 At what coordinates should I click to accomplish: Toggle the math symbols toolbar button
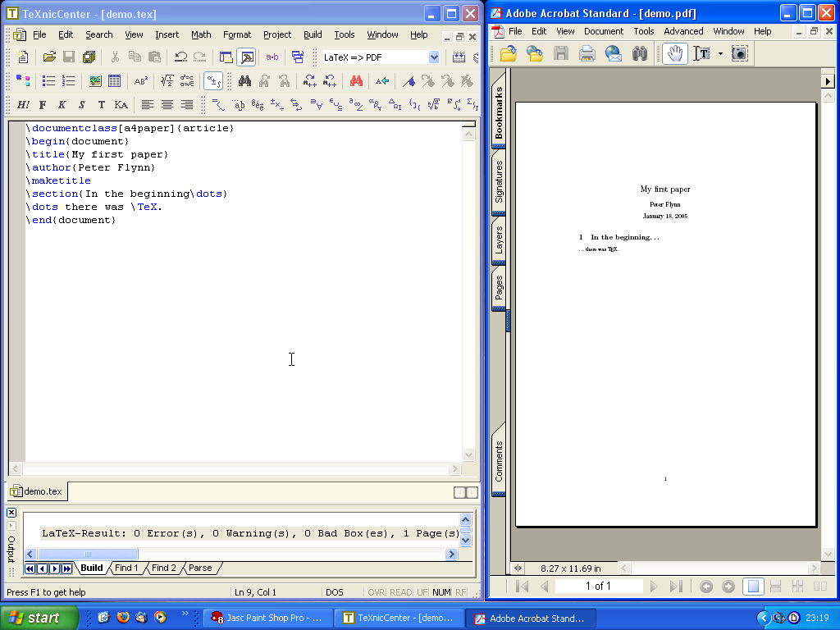tap(213, 81)
